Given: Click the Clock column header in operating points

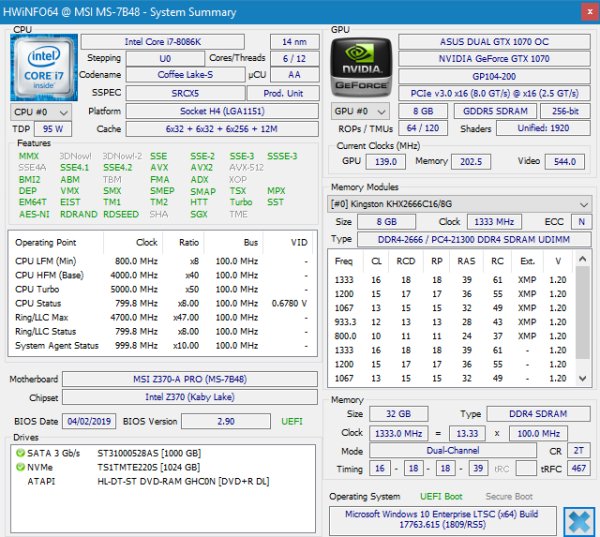Looking at the screenshot, I should coord(147,243).
